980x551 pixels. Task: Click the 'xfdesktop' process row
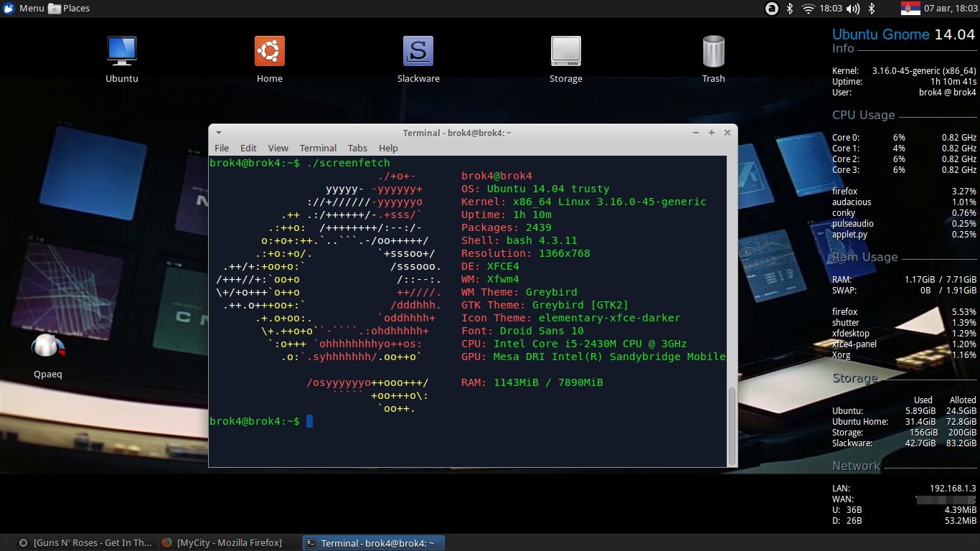(904, 334)
